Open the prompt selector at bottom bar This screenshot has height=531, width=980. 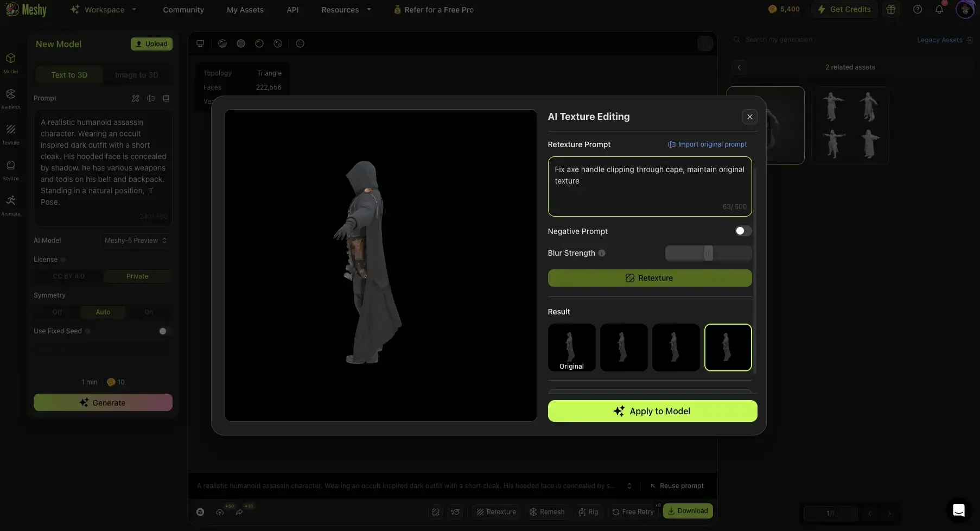click(x=629, y=486)
